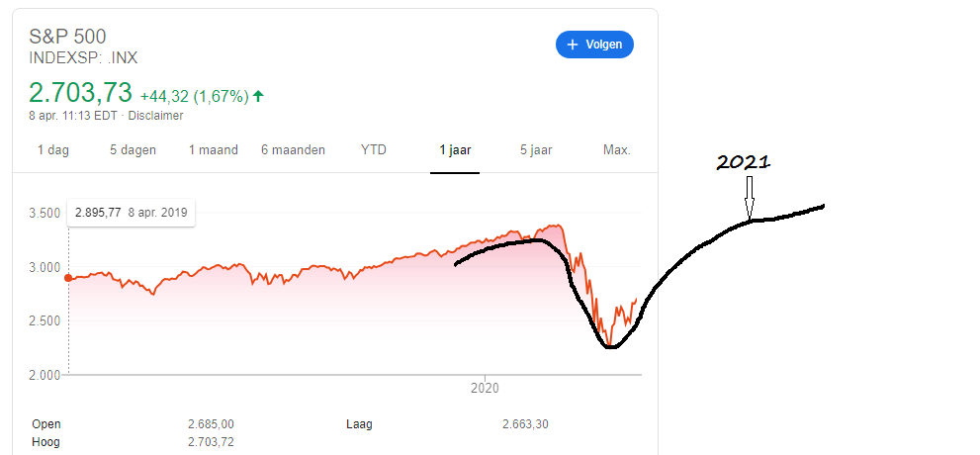Select the 5 dagen time range

coord(134,150)
